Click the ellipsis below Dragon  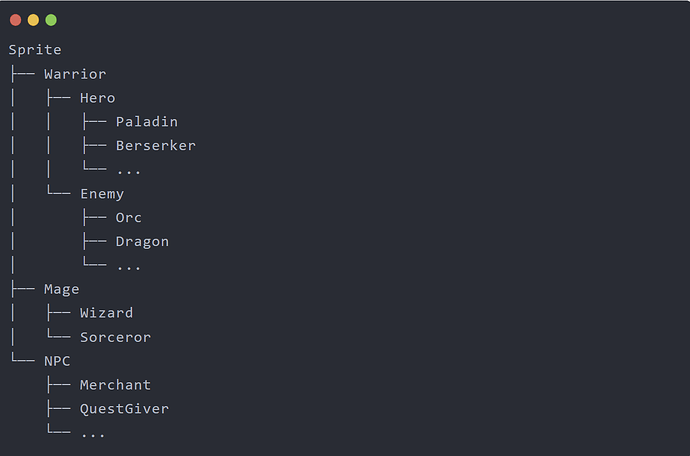[x=129, y=268]
